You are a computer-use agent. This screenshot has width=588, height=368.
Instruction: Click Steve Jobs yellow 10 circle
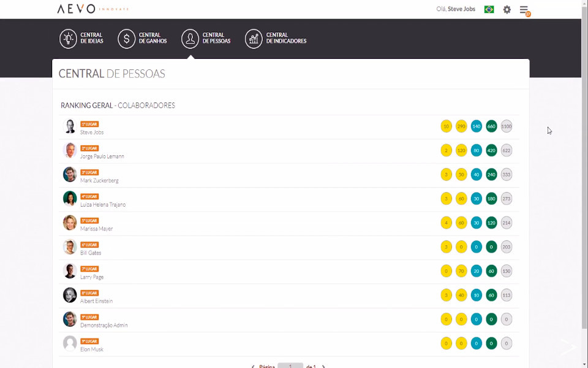pyautogui.click(x=447, y=126)
